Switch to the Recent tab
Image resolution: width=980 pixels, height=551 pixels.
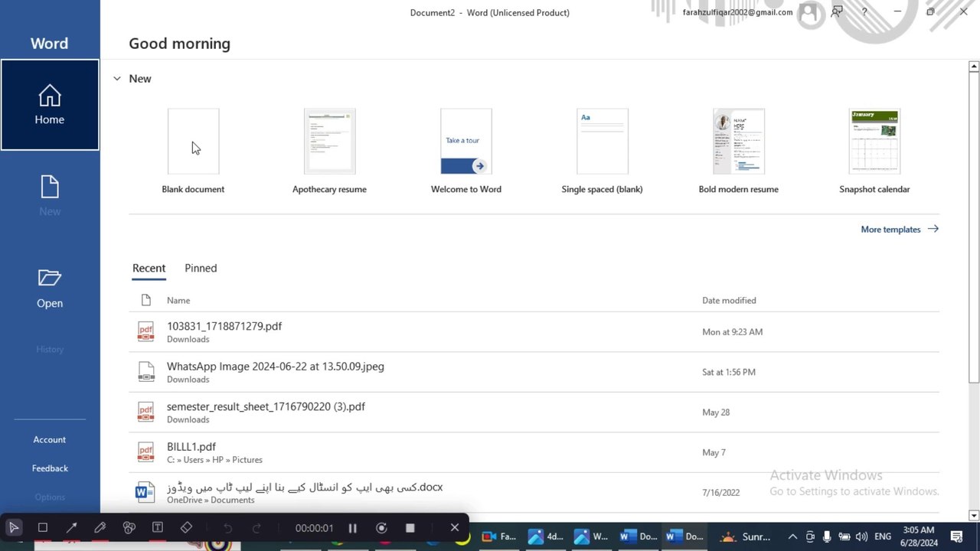pos(149,268)
